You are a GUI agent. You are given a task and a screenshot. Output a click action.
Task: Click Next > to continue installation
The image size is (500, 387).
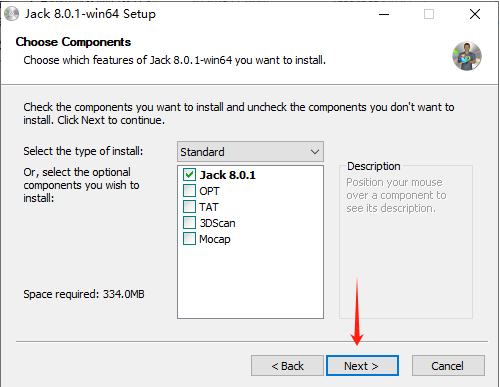click(362, 366)
